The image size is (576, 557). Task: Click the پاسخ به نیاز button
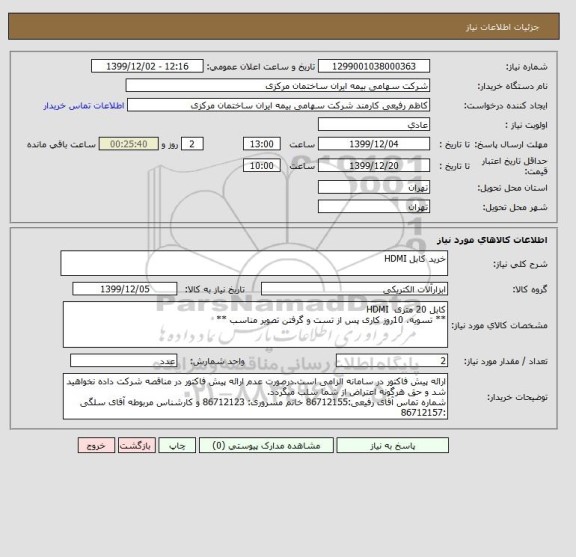click(x=392, y=445)
